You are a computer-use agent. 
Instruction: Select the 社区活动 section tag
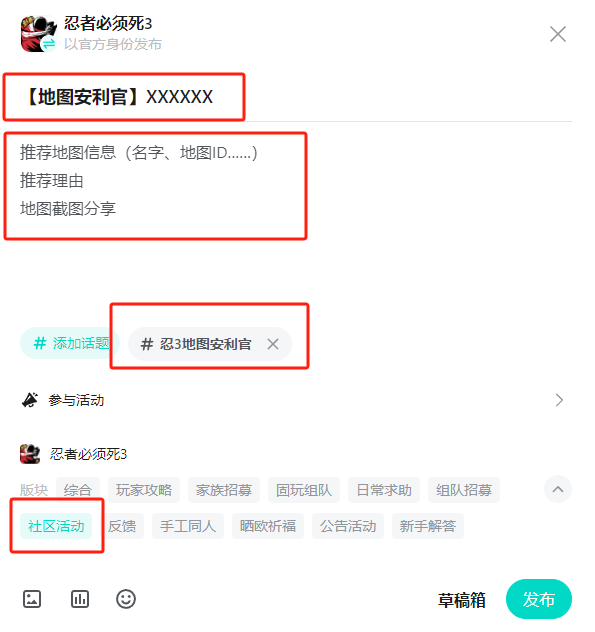click(56, 526)
